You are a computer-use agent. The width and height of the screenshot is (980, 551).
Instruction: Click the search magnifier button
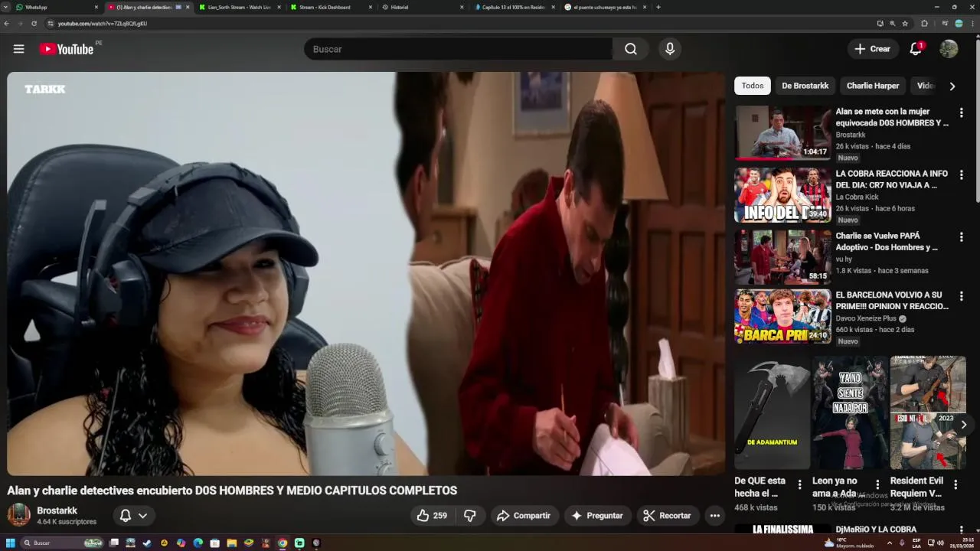point(630,49)
